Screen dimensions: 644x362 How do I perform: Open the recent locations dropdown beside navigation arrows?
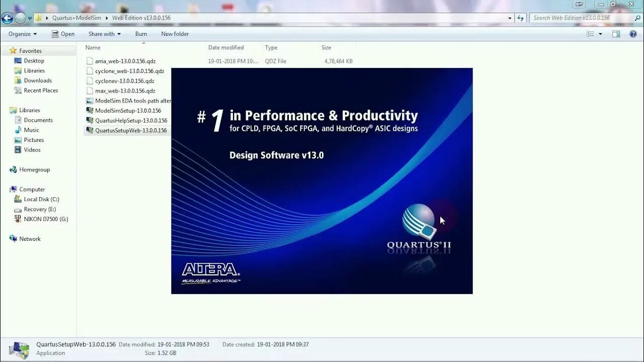click(x=30, y=18)
